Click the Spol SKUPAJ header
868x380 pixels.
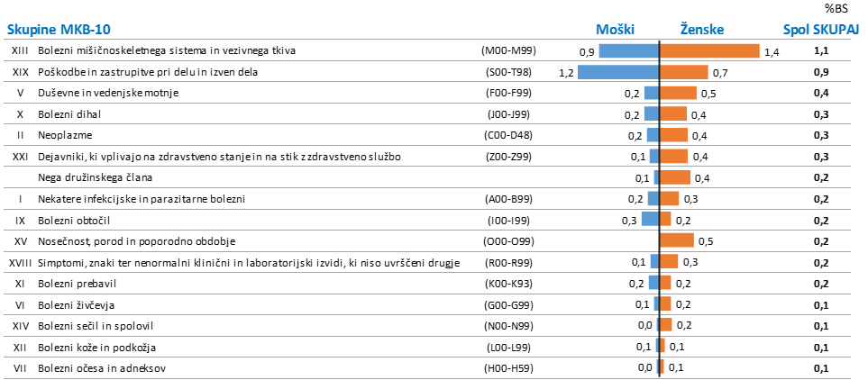tap(821, 30)
